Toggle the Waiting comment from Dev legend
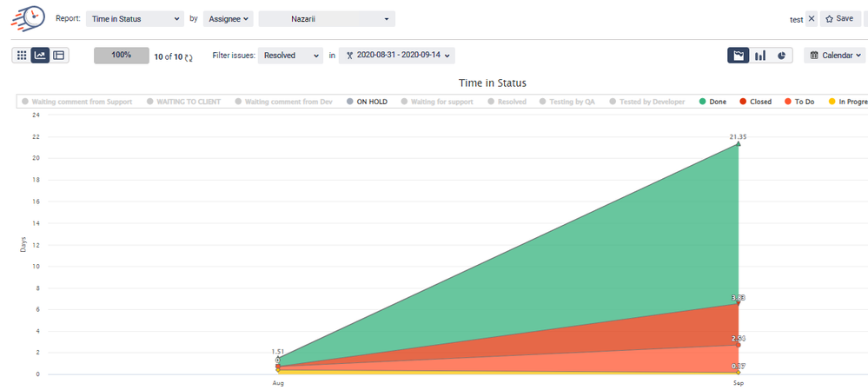The width and height of the screenshot is (868, 390). (283, 102)
